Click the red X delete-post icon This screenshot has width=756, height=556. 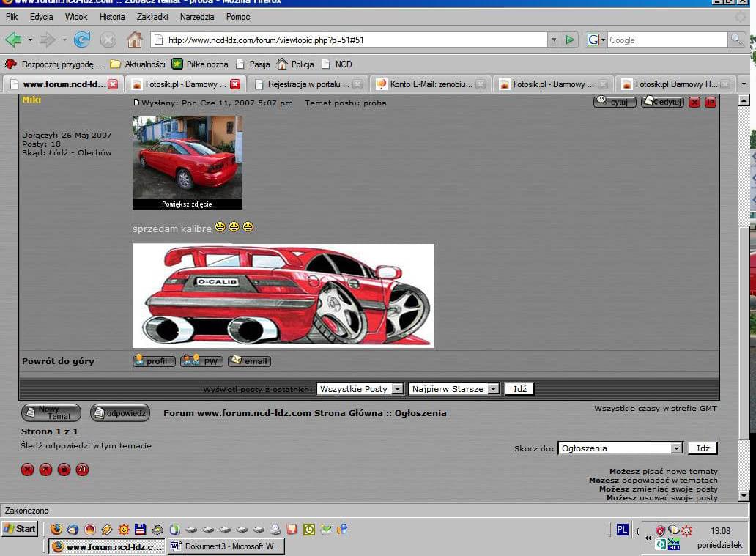click(x=694, y=103)
